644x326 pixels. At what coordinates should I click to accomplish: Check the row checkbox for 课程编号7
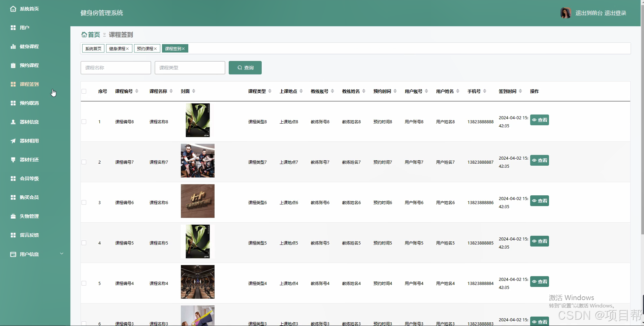click(x=84, y=162)
